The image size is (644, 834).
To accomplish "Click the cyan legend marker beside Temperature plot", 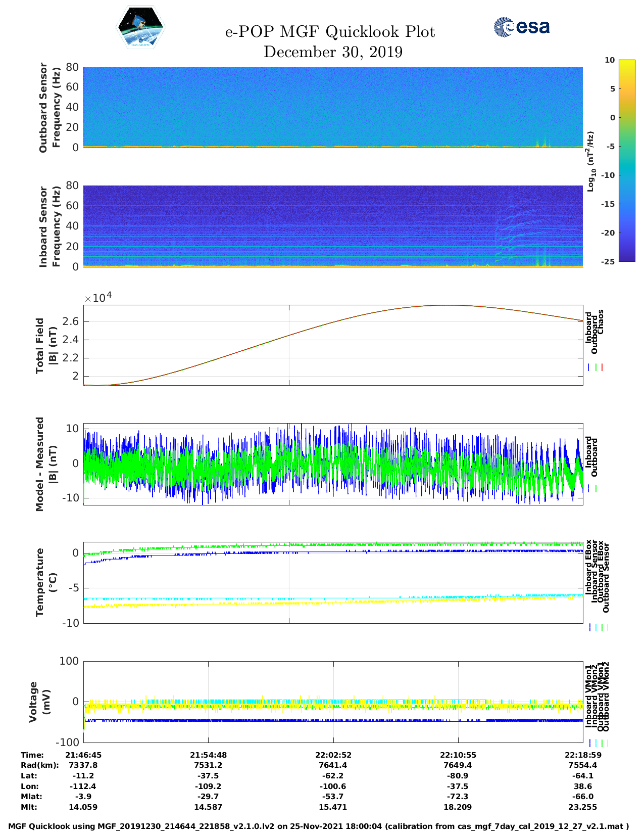I will (596, 627).
